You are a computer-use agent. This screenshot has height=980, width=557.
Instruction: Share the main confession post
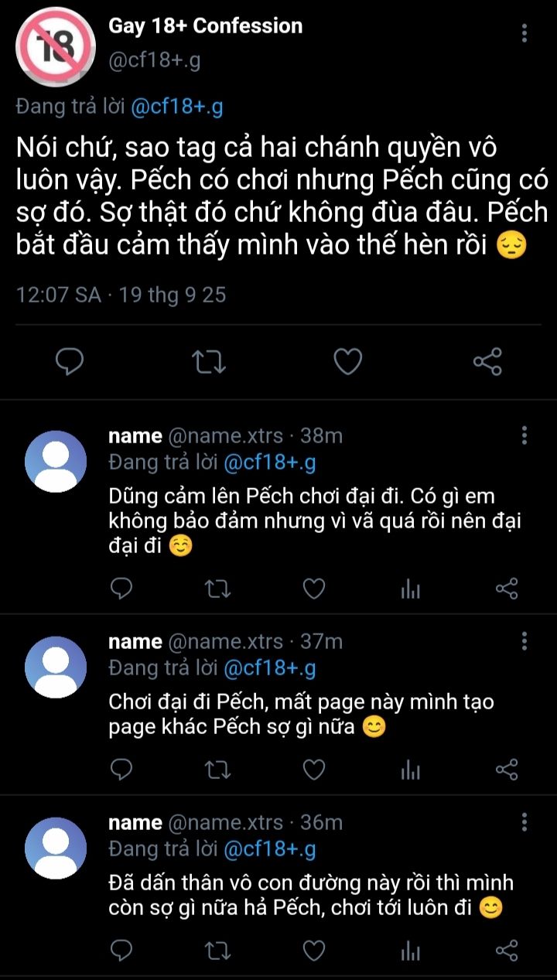click(x=487, y=361)
